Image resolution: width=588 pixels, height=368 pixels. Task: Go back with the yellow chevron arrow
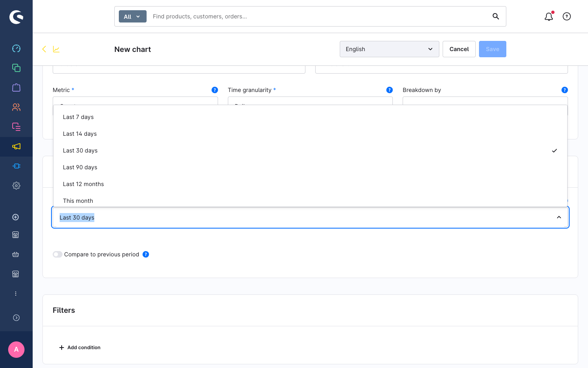pos(44,49)
